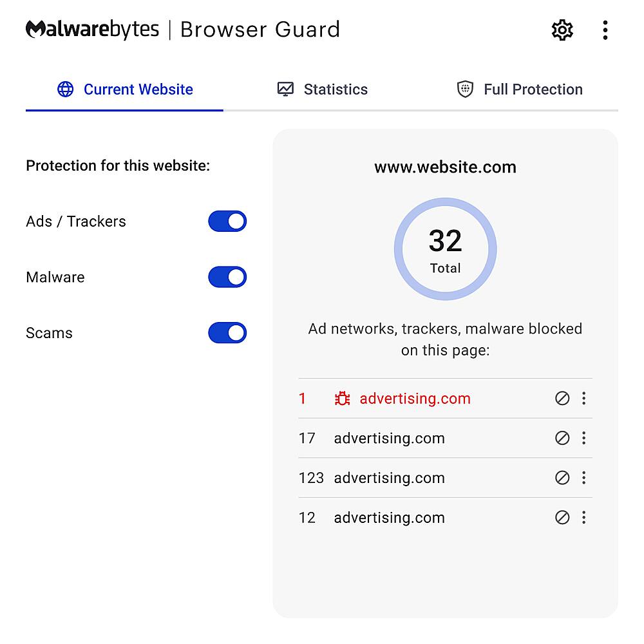Expand the kebab menu for the 12-count entry
The width and height of the screenshot is (644, 644).
pos(583,517)
